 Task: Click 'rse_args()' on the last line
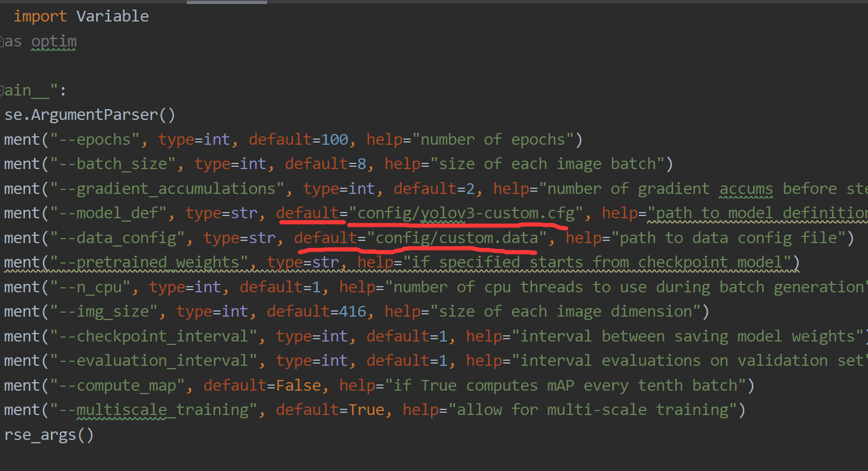(49, 435)
